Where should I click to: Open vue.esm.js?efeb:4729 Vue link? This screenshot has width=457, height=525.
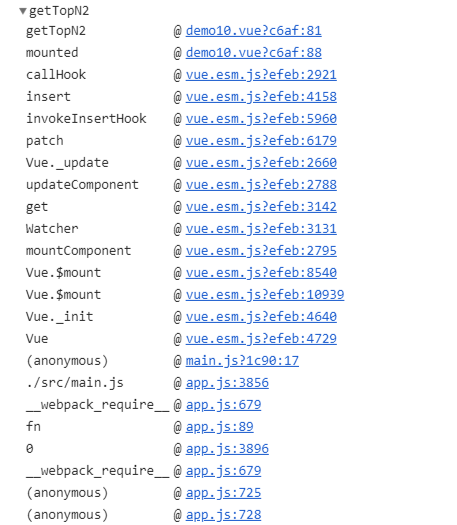click(261, 339)
